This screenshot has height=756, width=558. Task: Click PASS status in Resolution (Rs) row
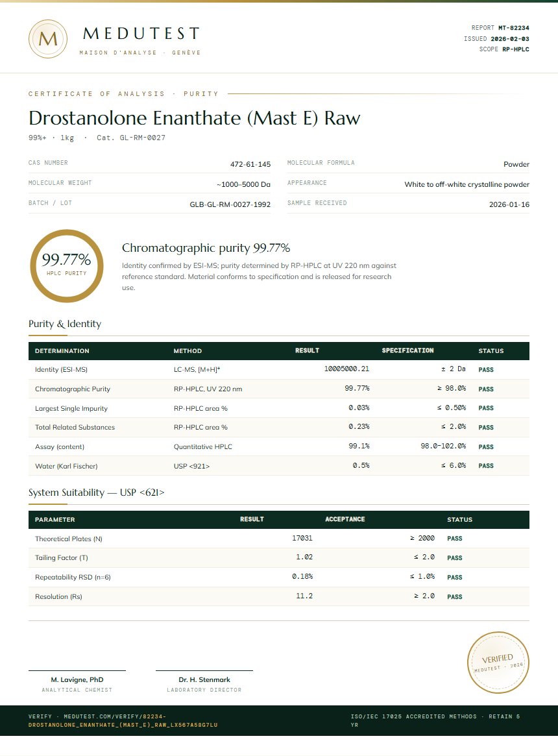tap(454, 597)
